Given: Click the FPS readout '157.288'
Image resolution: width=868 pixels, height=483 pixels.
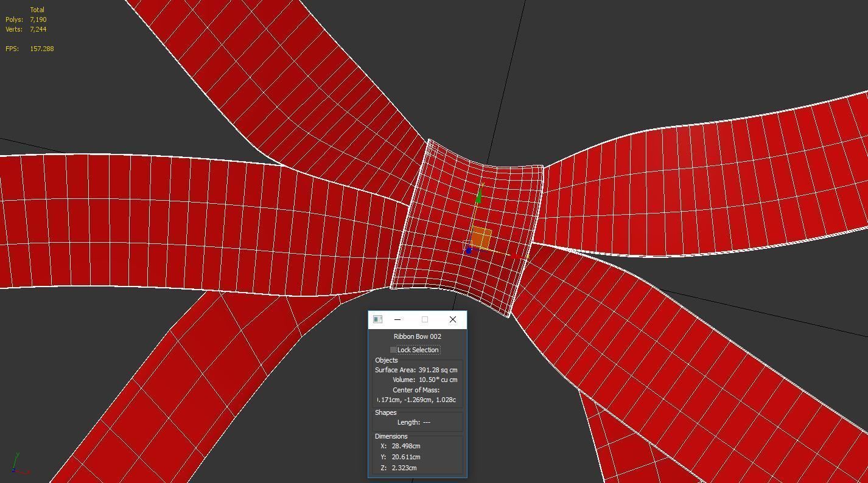Looking at the screenshot, I should pos(41,49).
